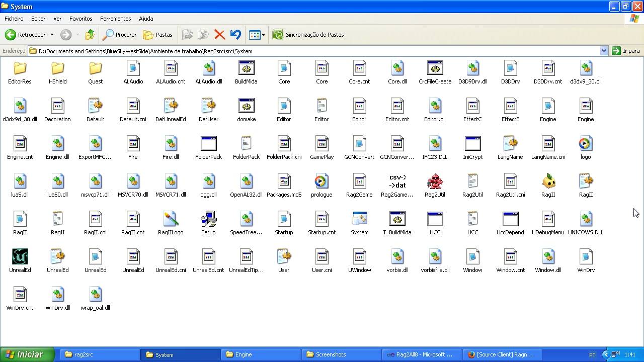Select the HShield folder
The height and width of the screenshot is (362, 644).
coord(57,72)
